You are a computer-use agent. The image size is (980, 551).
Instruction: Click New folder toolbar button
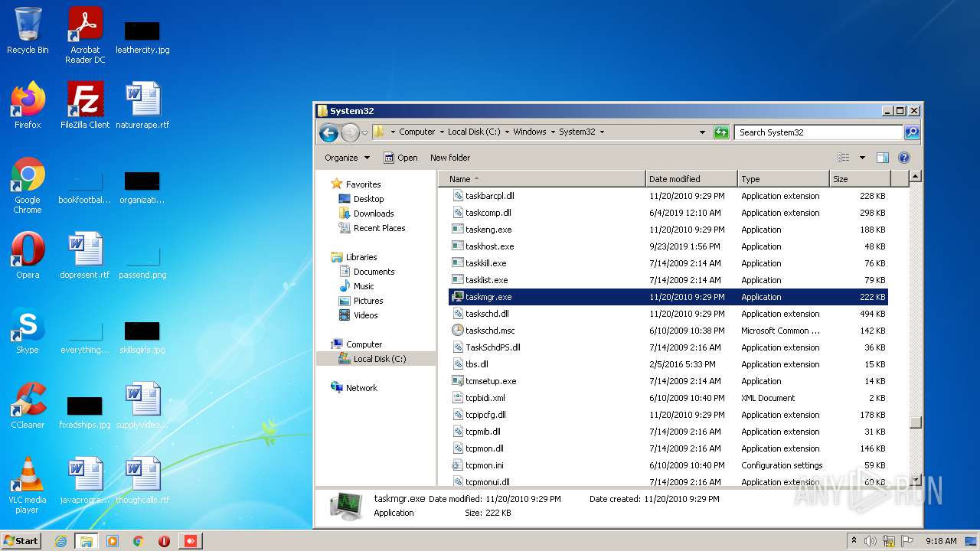click(450, 158)
